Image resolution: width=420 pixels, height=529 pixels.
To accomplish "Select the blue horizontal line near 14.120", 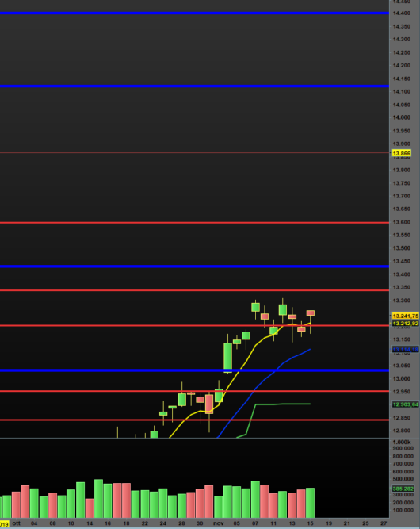I will pos(194,86).
